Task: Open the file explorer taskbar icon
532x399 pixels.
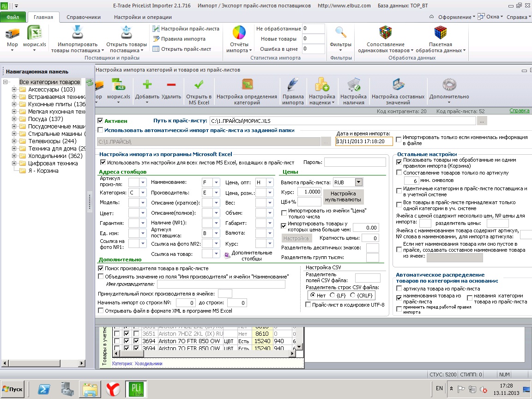Action: pyautogui.click(x=90, y=389)
